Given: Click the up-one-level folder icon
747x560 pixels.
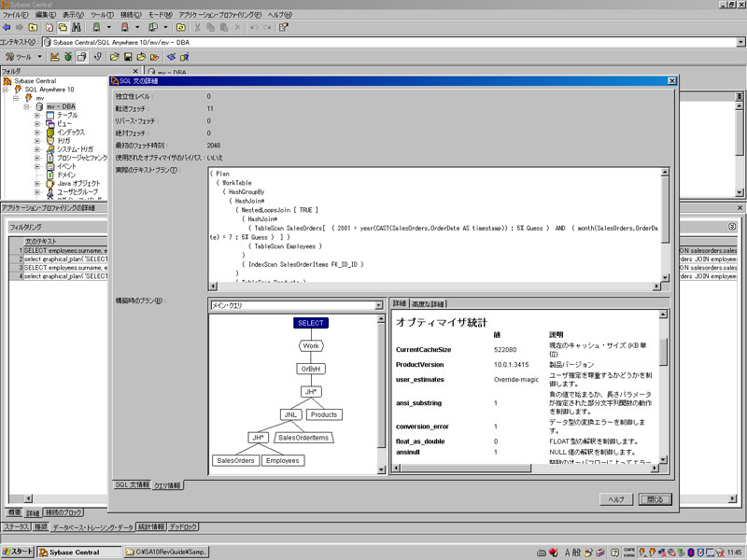Looking at the screenshot, I should click(33, 28).
